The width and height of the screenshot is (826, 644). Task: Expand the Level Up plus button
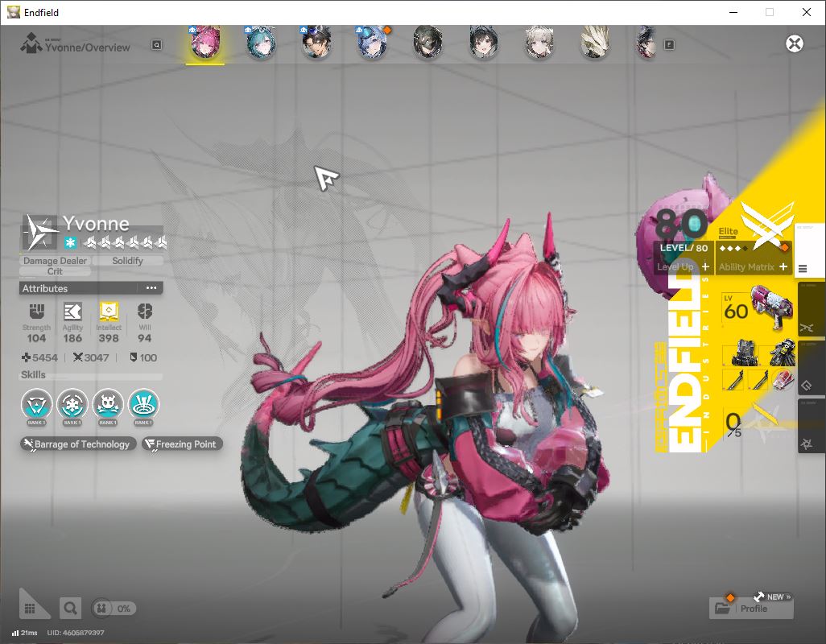tap(705, 267)
